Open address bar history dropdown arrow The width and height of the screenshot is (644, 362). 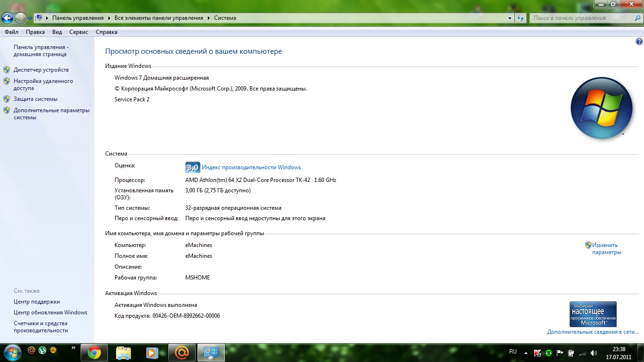click(510, 18)
